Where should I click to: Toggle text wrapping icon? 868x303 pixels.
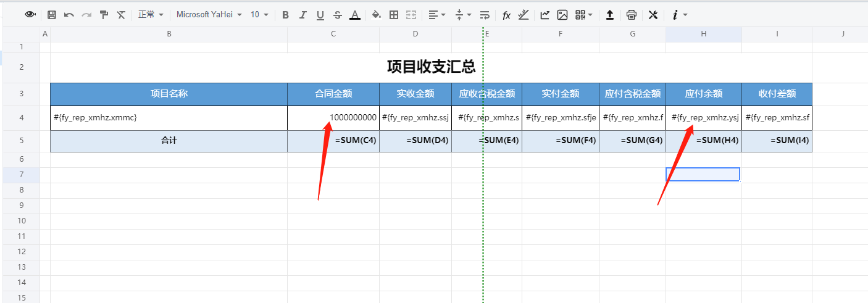coord(485,15)
